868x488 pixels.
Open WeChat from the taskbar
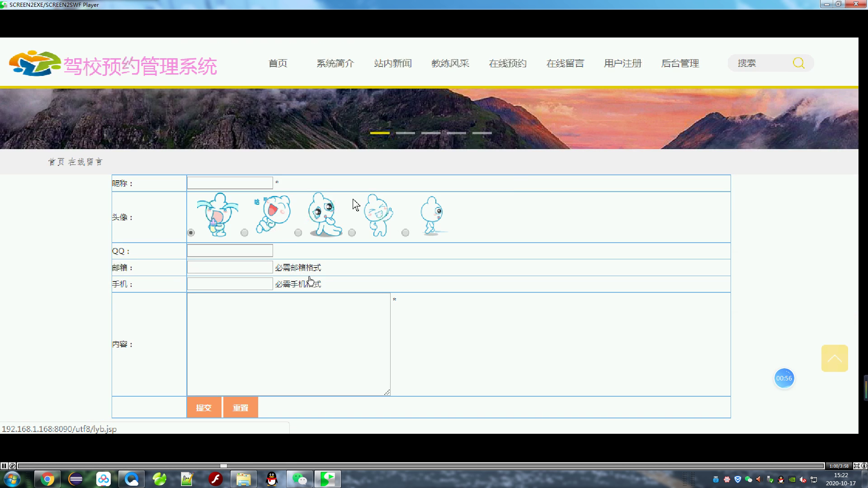(300, 479)
